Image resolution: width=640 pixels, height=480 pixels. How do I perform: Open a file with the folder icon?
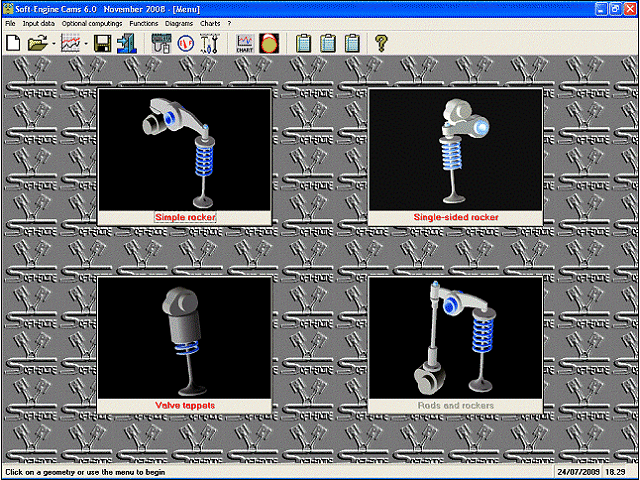[38, 43]
